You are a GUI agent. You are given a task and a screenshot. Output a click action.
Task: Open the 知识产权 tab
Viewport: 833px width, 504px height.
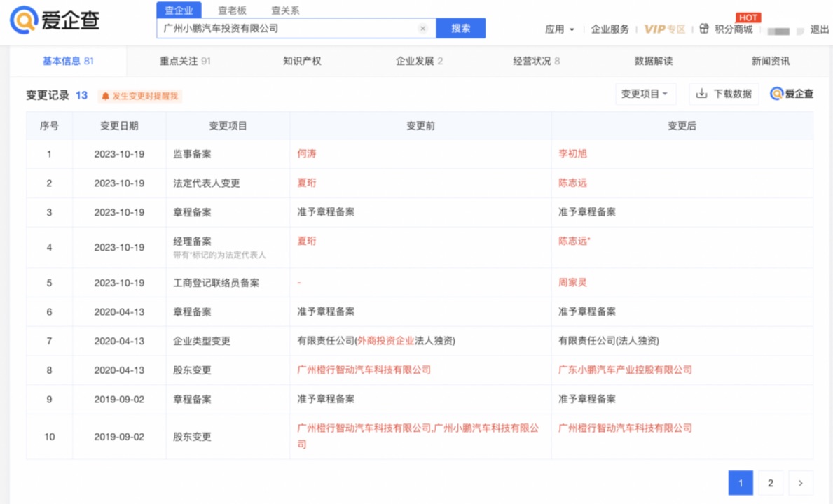click(x=302, y=61)
